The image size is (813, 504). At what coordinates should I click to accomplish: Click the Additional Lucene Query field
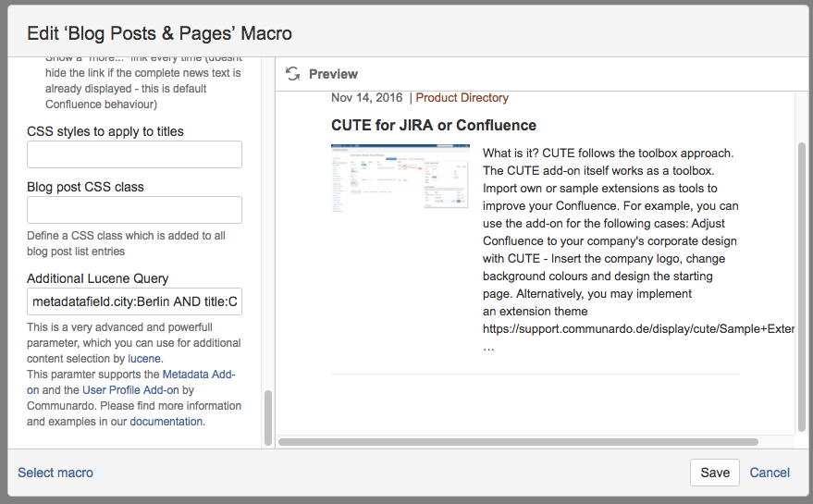pos(135,301)
